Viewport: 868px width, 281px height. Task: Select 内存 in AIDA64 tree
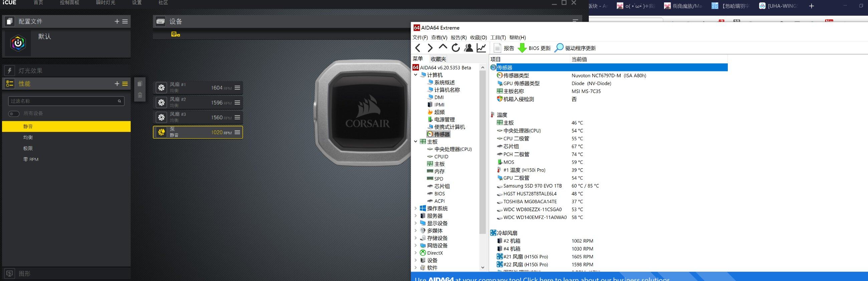[x=439, y=171]
